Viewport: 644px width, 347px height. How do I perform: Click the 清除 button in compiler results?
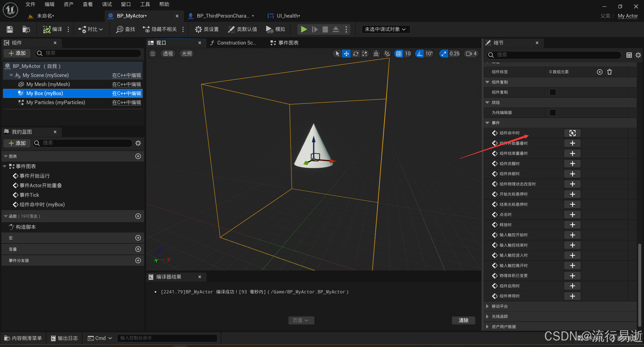tap(463, 320)
